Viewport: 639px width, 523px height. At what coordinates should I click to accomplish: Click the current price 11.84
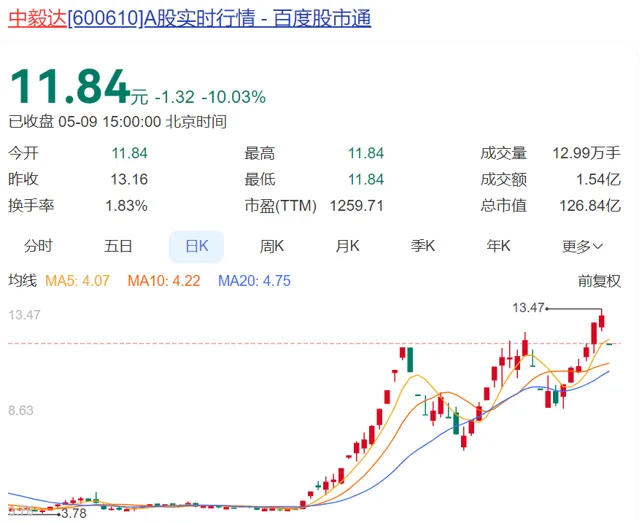click(x=70, y=86)
